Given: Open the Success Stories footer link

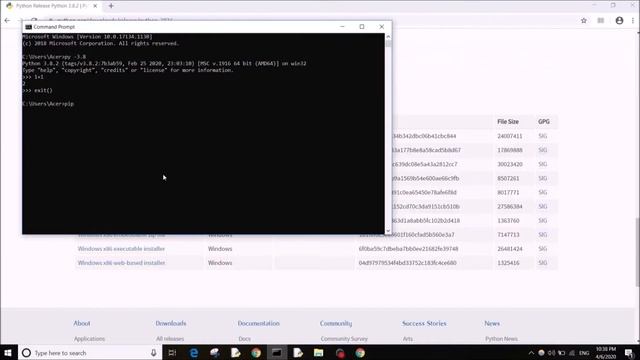Looking at the screenshot, I should [x=424, y=323].
